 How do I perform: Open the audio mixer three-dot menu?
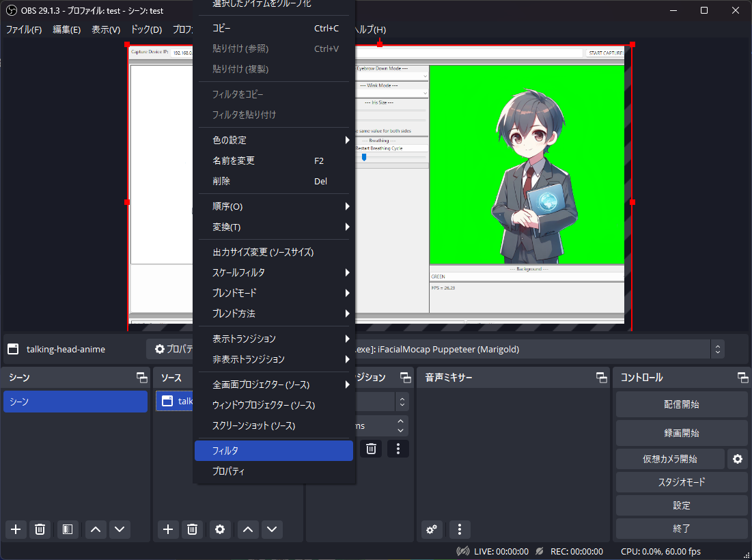(x=459, y=529)
